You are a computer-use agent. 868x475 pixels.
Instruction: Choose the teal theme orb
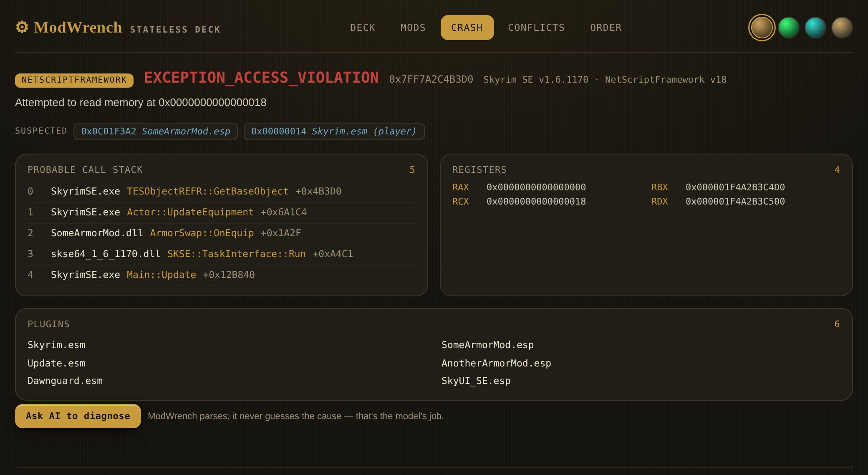pos(815,28)
